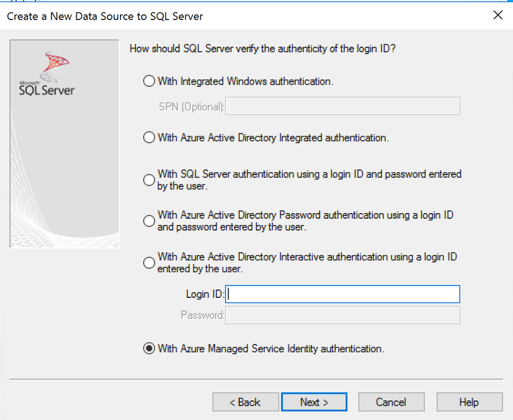Proceed with the Next button
This screenshot has height=420, width=513.
point(314,402)
